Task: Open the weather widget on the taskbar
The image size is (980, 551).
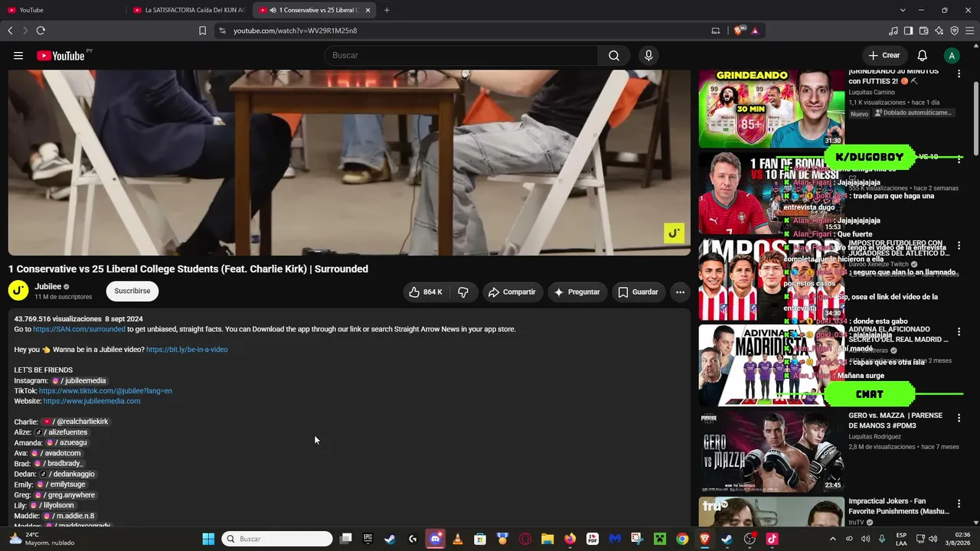Action: click(x=42, y=539)
